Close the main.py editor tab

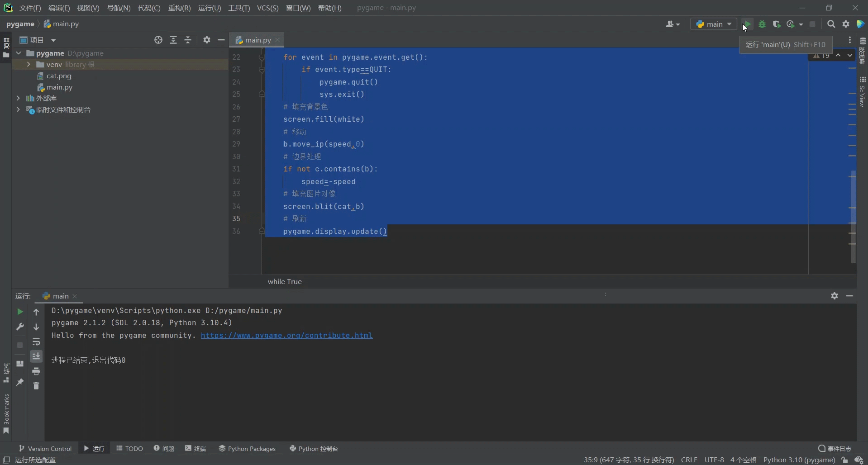[277, 40]
